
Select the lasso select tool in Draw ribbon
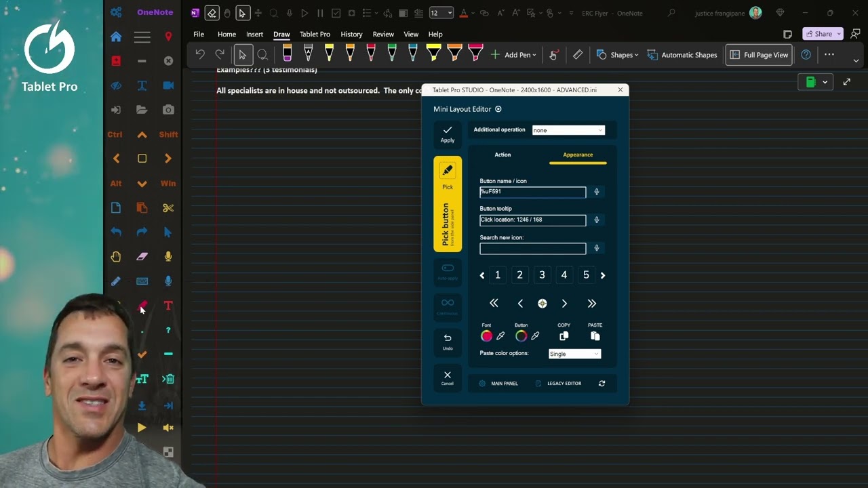262,55
